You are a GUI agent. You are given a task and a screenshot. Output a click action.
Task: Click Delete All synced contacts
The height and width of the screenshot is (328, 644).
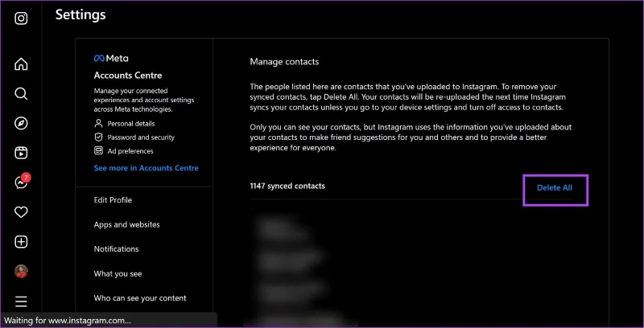(x=555, y=188)
